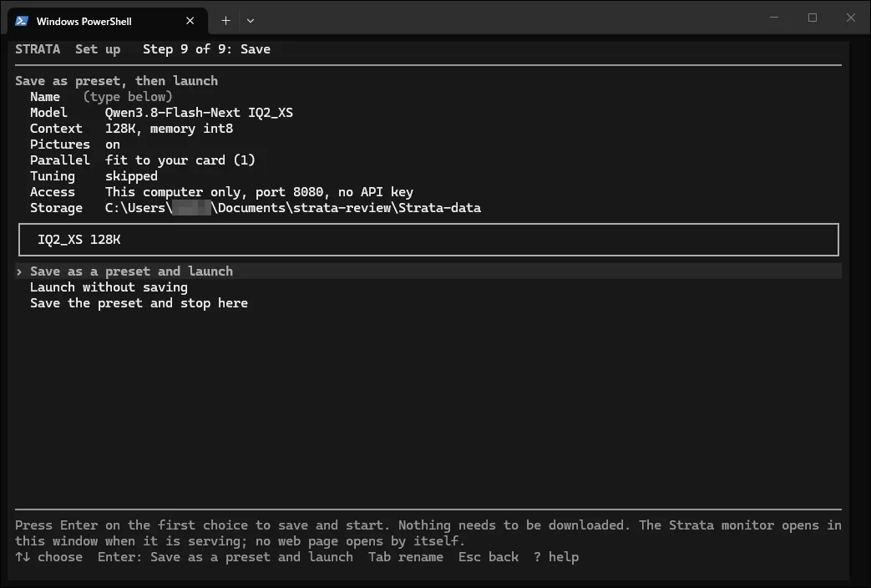Select Save as a preset and launch
Image resolution: width=871 pixels, height=588 pixels.
428,271
